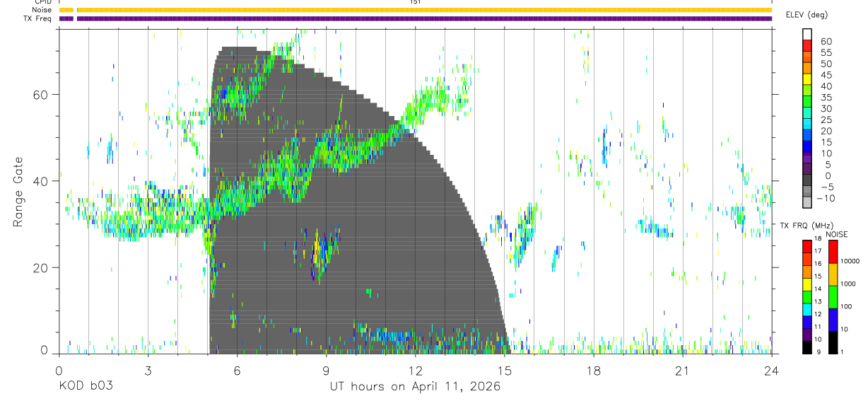868x401 pixels.
Task: Select the red swatch in the ELEV colorbar
Action: coord(808,45)
